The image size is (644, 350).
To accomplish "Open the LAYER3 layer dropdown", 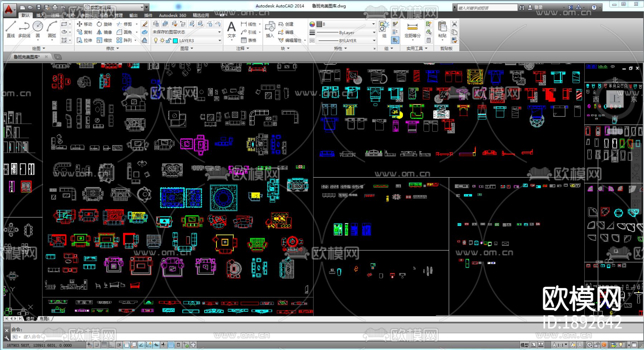I will [x=187, y=40].
